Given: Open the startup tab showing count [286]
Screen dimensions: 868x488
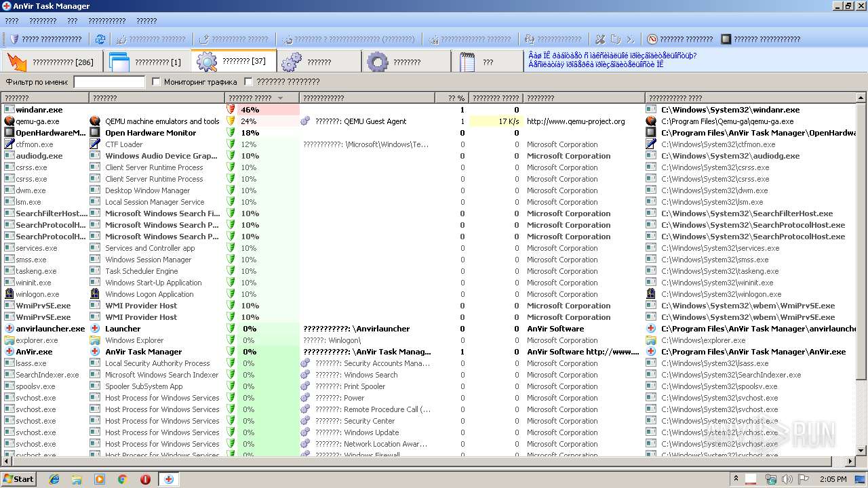Looking at the screenshot, I should click(x=52, y=62).
